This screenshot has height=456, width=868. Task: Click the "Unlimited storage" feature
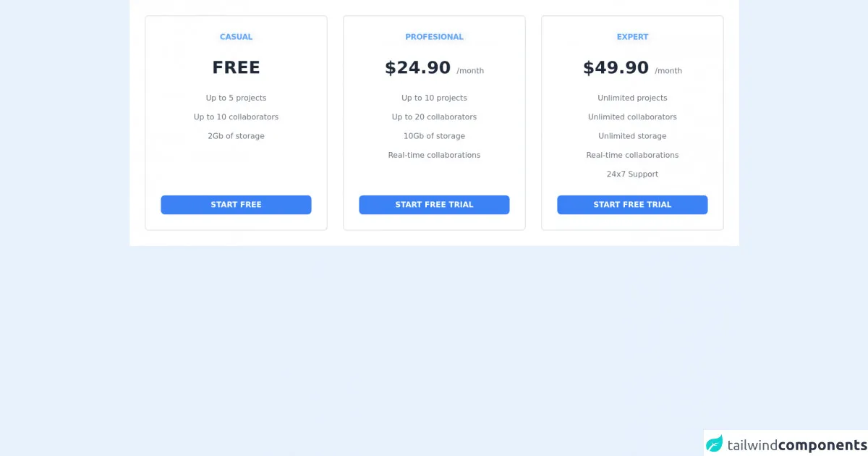[632, 136]
